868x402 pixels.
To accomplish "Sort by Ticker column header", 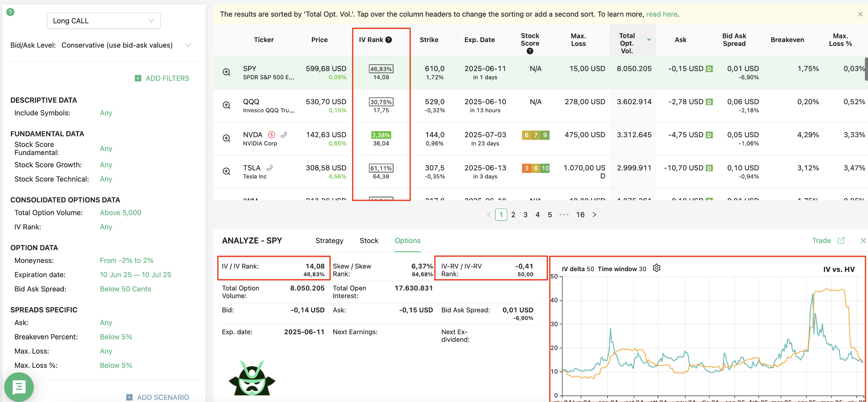I will (x=264, y=40).
